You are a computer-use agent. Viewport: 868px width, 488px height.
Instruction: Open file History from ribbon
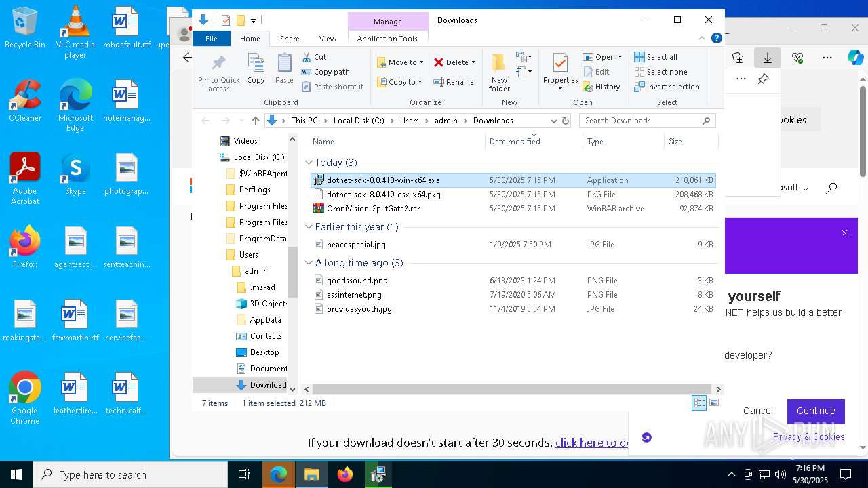tap(601, 87)
